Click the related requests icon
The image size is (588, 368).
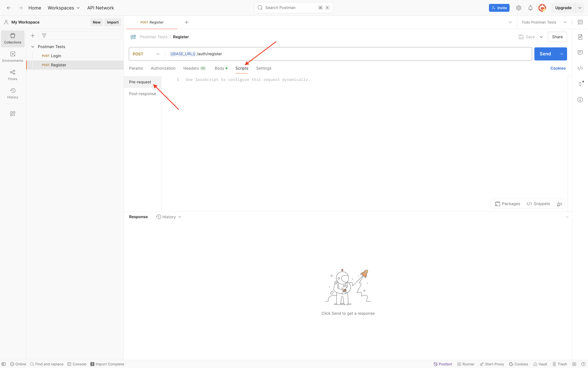581,84
